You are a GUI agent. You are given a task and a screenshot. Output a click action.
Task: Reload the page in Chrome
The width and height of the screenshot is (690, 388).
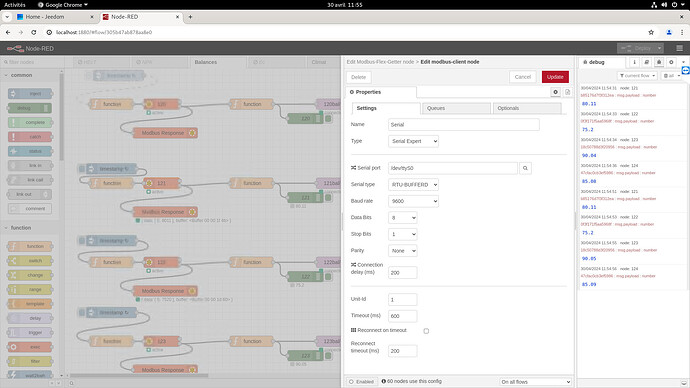(33, 32)
